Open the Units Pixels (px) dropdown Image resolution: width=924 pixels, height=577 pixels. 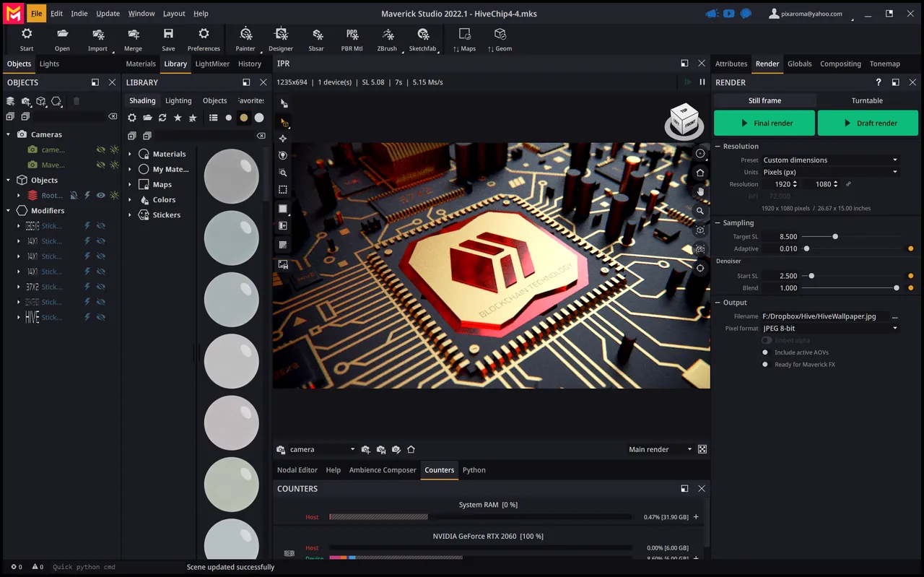pyautogui.click(x=830, y=172)
